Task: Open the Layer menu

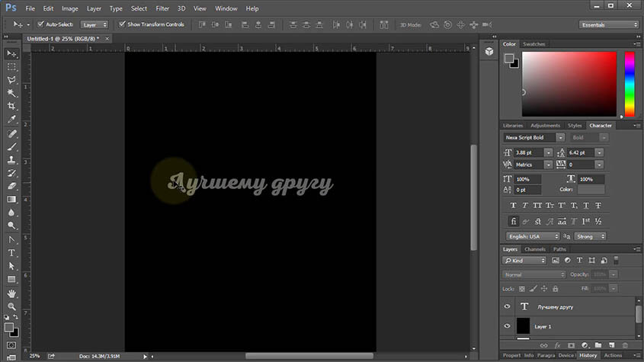Action: (94, 8)
